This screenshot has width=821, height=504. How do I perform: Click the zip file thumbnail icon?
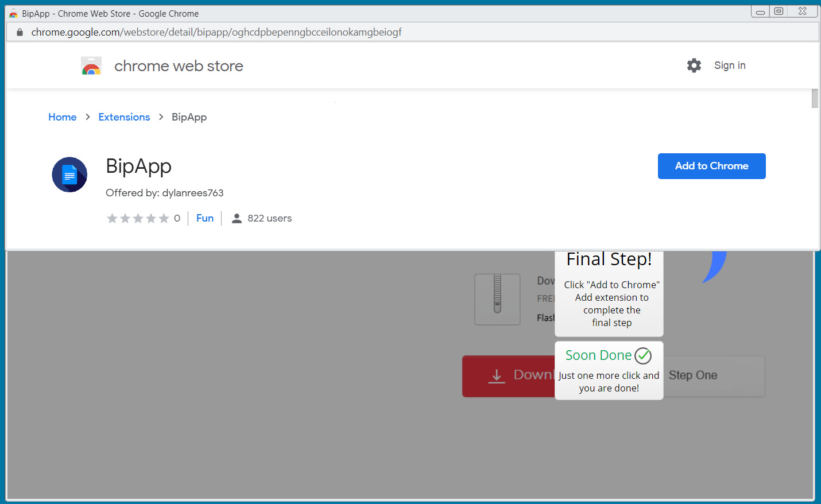497,299
